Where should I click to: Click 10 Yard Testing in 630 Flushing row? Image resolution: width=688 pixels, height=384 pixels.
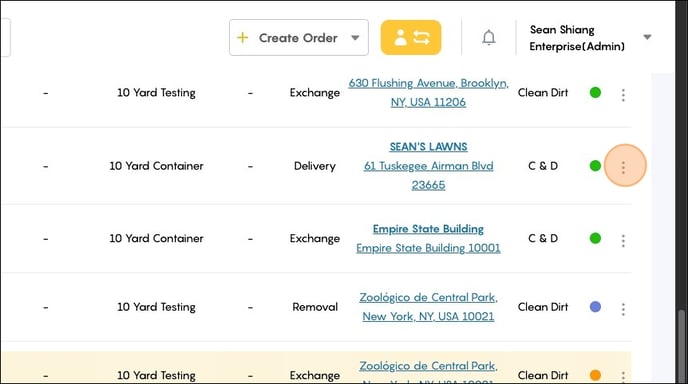[x=156, y=93]
